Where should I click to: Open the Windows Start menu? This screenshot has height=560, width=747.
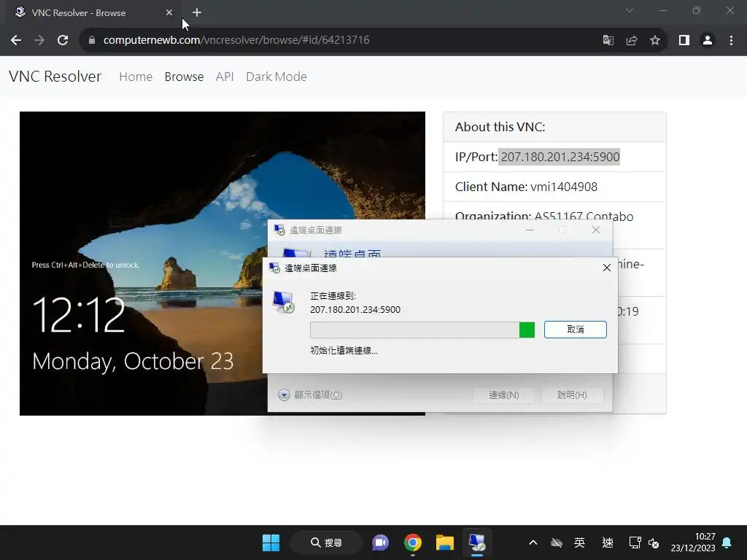pos(271,542)
